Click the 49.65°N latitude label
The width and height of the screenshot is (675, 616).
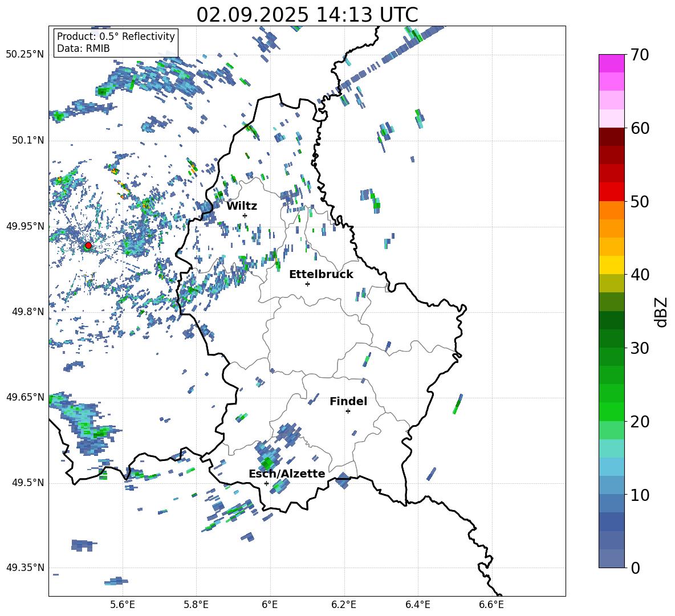tap(25, 397)
